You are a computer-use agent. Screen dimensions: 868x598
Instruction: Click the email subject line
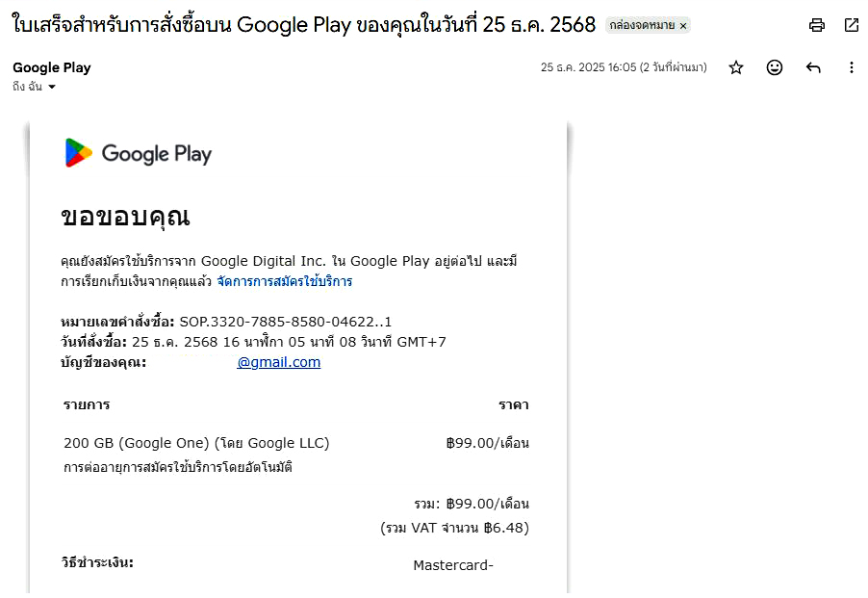coord(304,25)
